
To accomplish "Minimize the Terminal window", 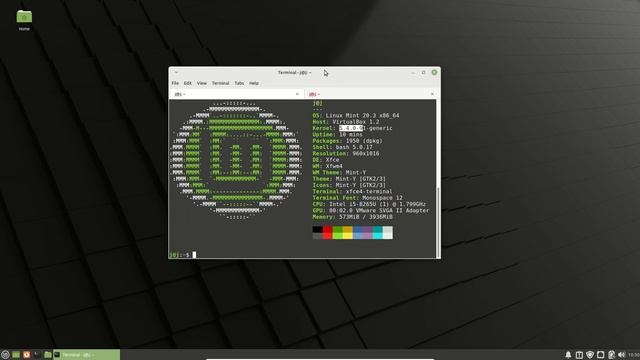I will (413, 73).
